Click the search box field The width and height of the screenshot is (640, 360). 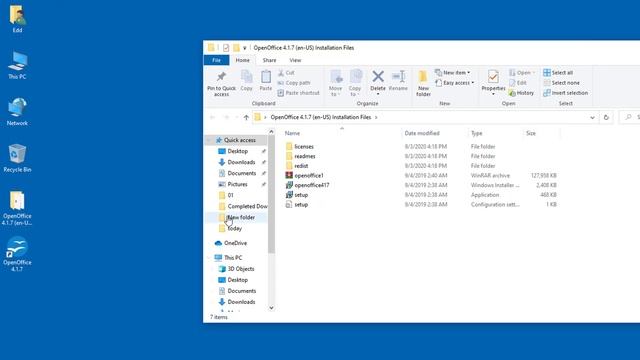click(x=631, y=118)
